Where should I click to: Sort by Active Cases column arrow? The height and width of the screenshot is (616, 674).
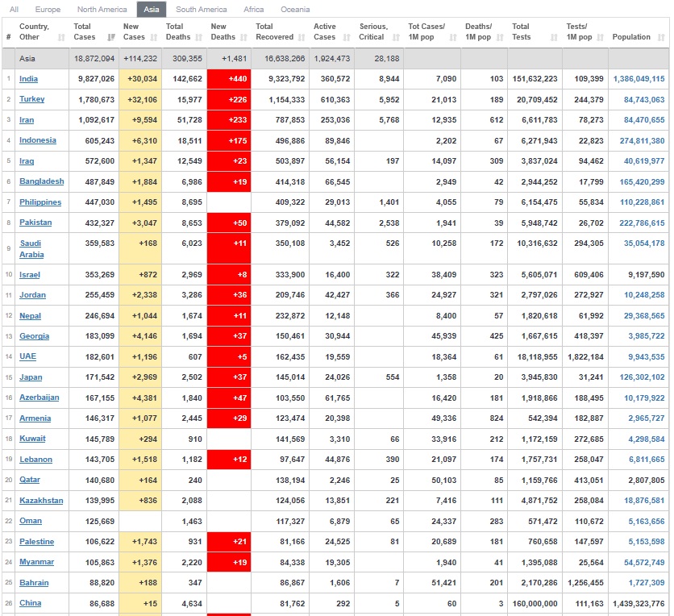pyautogui.click(x=347, y=37)
